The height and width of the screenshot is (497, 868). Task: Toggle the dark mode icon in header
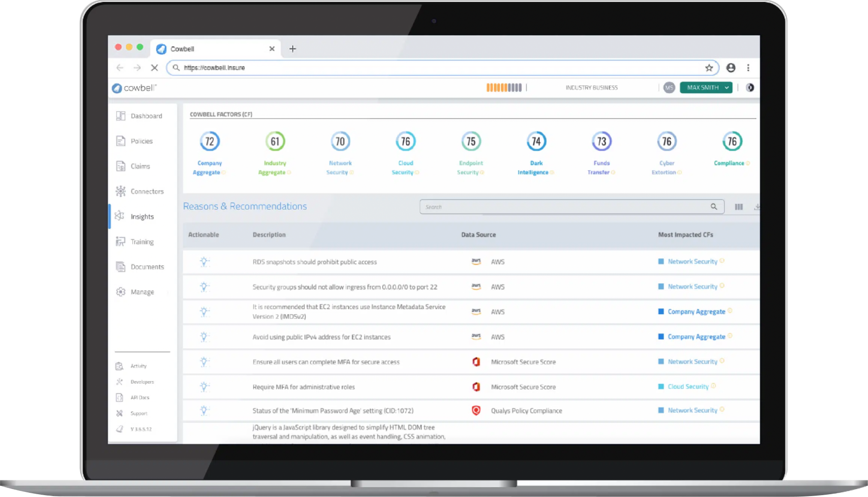pyautogui.click(x=750, y=88)
